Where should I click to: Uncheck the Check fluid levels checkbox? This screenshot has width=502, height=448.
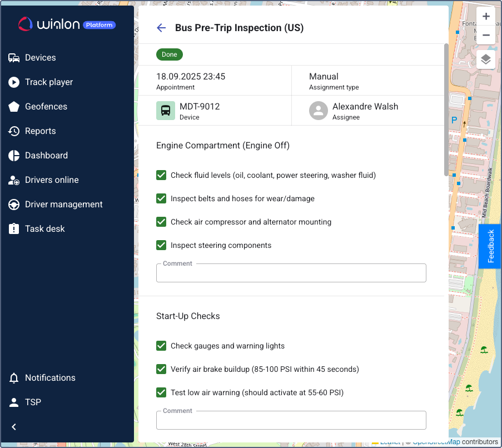click(x=161, y=175)
